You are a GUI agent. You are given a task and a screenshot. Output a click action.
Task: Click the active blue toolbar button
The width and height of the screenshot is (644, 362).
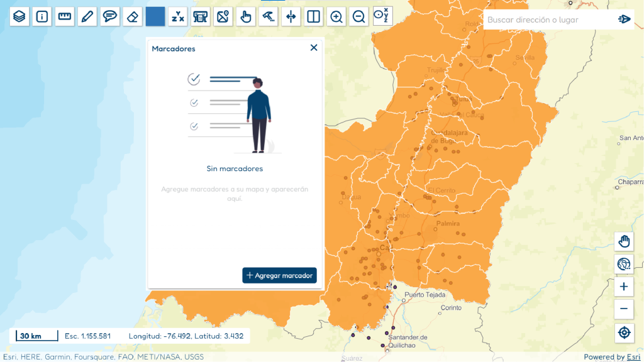point(155,17)
